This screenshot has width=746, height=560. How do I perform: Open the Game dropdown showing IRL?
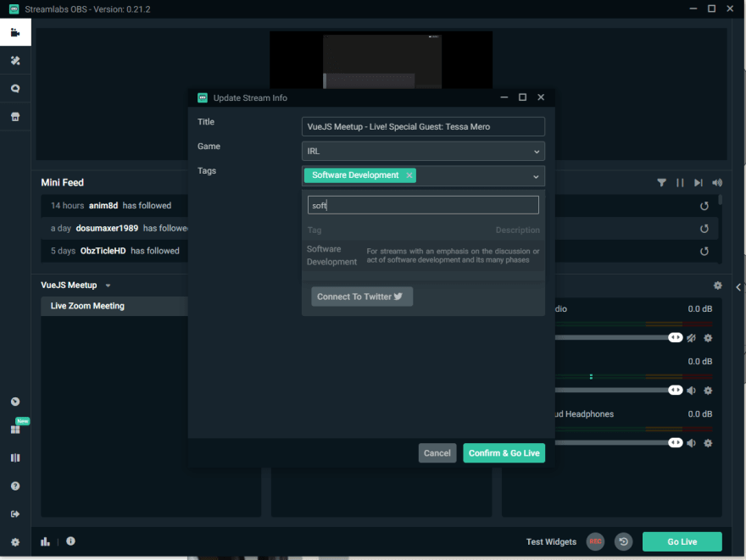(423, 151)
